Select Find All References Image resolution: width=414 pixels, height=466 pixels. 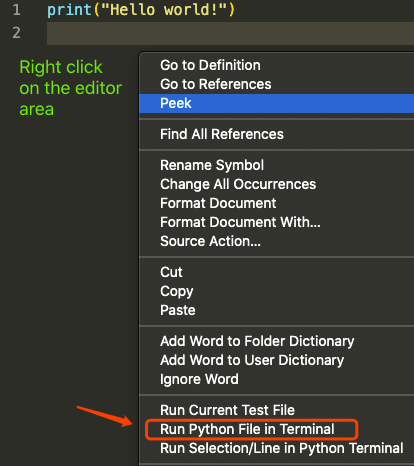(x=277, y=134)
